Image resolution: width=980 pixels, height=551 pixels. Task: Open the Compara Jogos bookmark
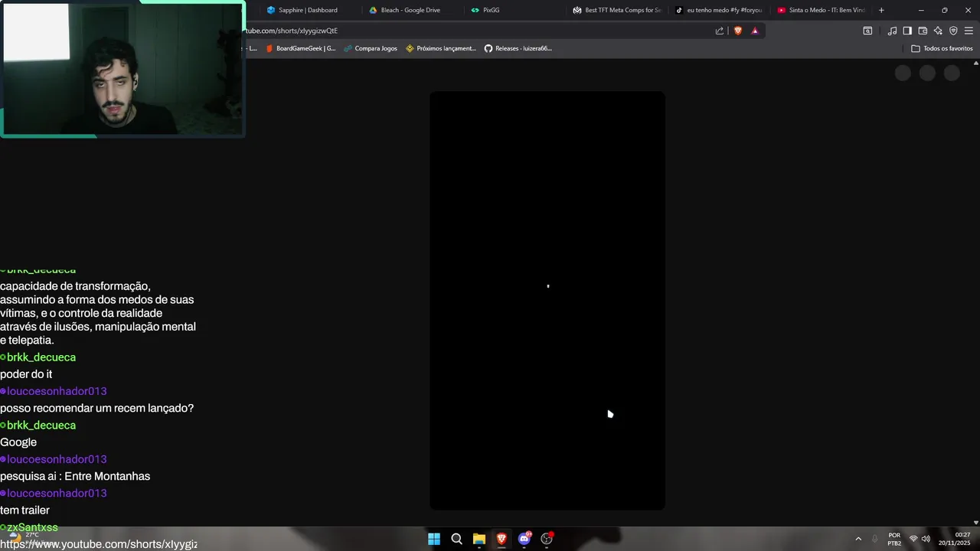tap(371, 48)
